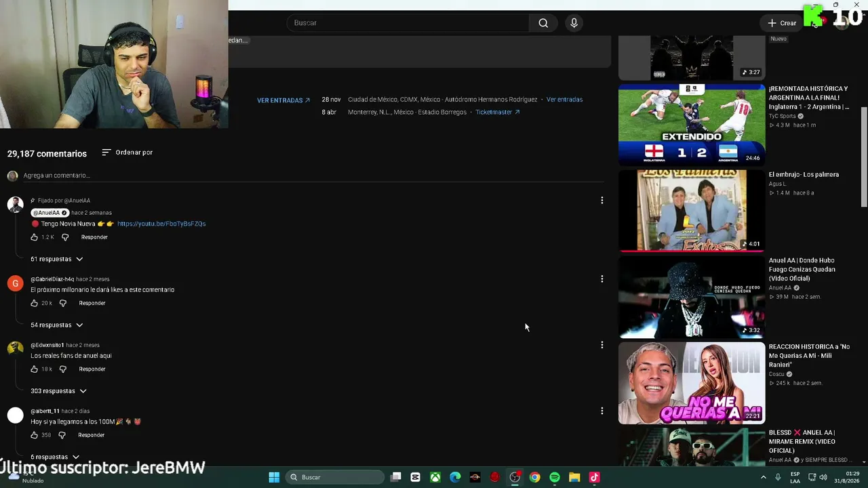Open Ticketmaster link for Monterrey show
The height and width of the screenshot is (488, 868).
498,113
